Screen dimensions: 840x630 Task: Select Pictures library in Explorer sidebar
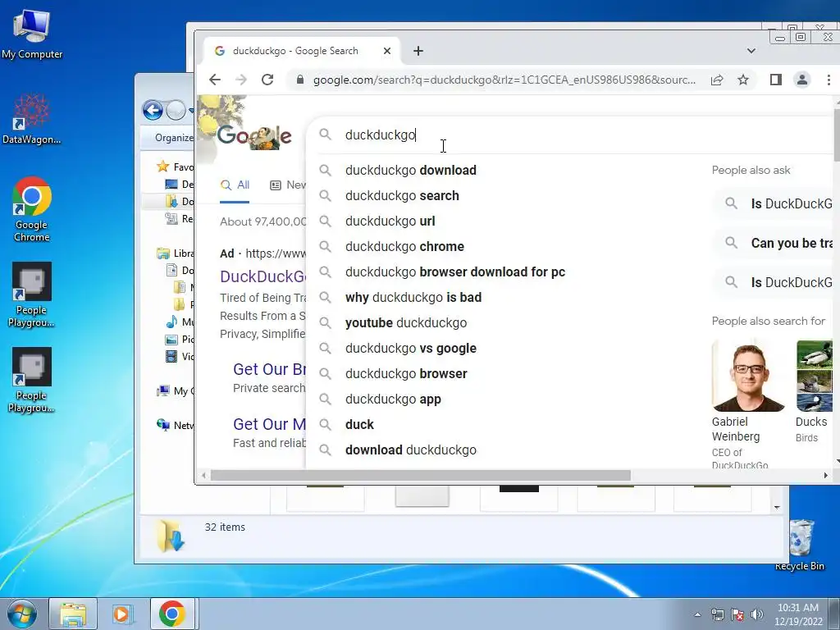[180, 339]
